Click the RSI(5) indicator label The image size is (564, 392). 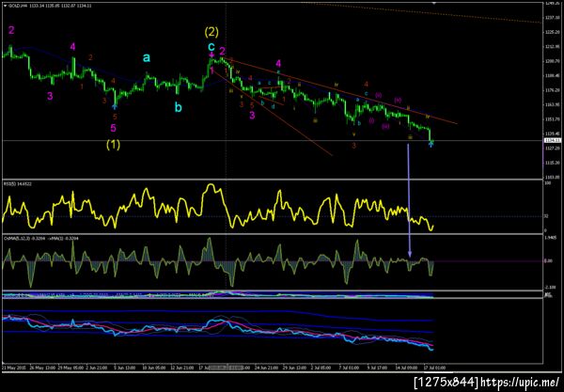click(17, 183)
